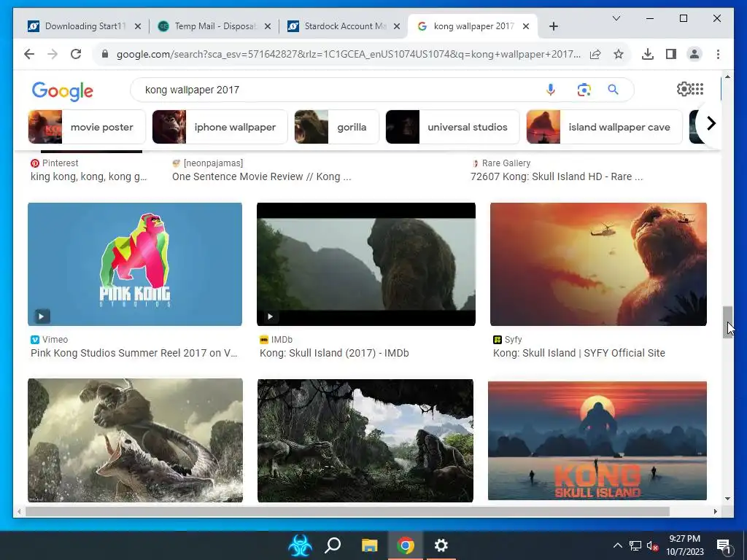Open One Sentence Movie Review link
The width and height of the screenshot is (747, 560).
[262, 176]
